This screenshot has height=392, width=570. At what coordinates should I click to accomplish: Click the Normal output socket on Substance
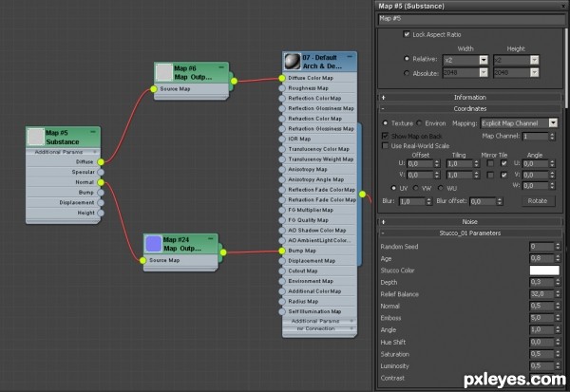pyautogui.click(x=101, y=182)
